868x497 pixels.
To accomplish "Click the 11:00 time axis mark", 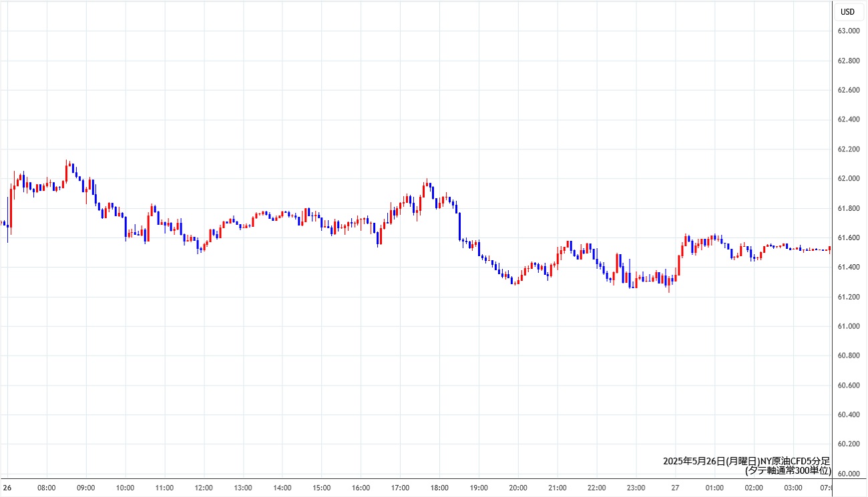I will (x=164, y=488).
